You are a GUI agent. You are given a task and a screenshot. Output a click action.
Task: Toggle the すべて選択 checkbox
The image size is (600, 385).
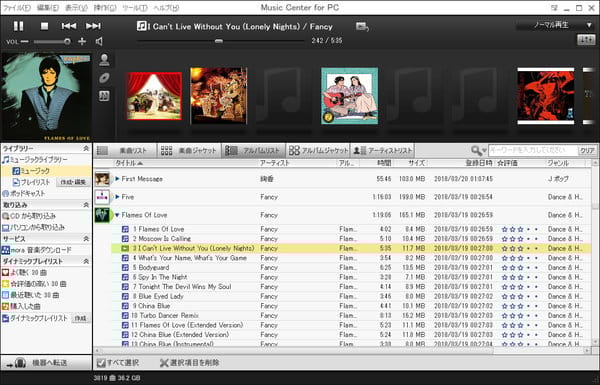101,362
